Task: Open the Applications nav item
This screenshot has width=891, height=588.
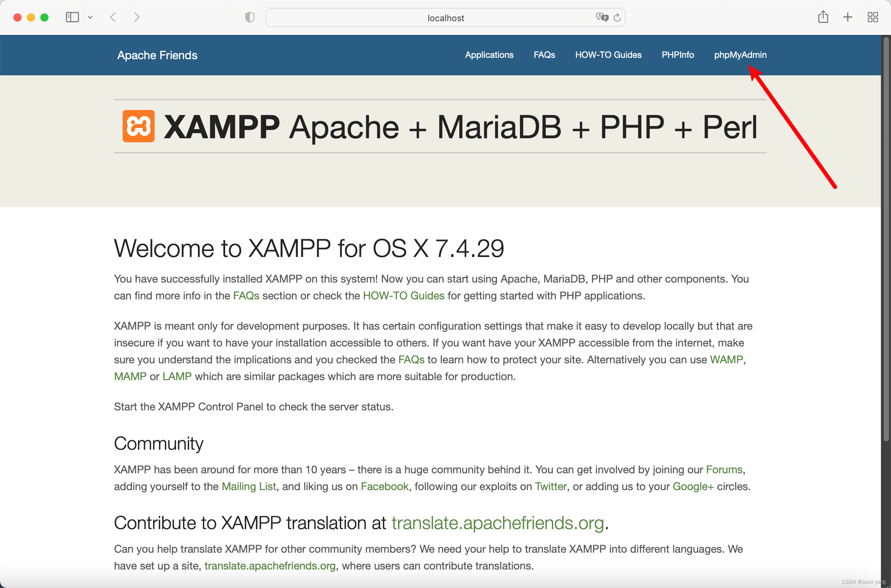Action: 489,55
